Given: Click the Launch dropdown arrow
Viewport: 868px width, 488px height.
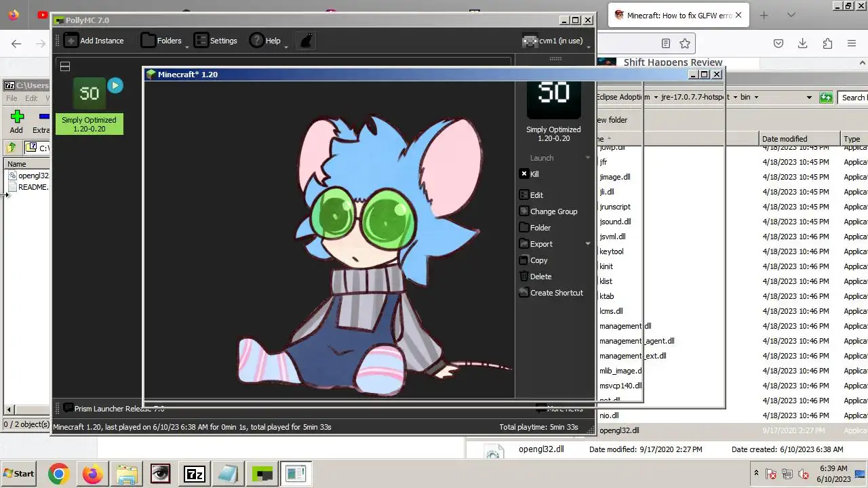Looking at the screenshot, I should [x=588, y=158].
